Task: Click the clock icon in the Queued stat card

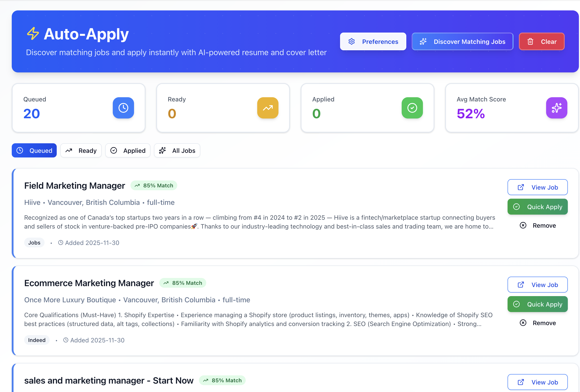Action: [x=123, y=108]
